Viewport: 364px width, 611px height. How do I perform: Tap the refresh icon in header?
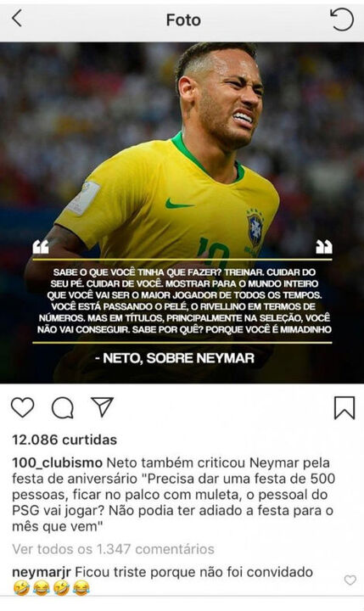click(x=342, y=20)
